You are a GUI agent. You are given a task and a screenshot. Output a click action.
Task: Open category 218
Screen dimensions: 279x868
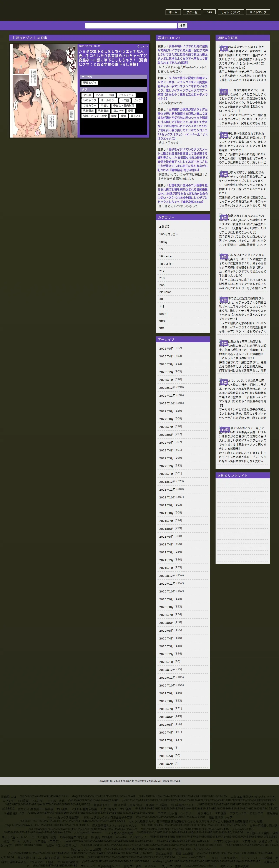(x=162, y=278)
